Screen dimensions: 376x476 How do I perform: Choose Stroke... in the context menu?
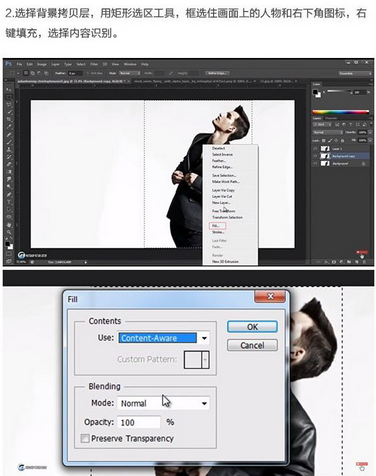(218, 232)
